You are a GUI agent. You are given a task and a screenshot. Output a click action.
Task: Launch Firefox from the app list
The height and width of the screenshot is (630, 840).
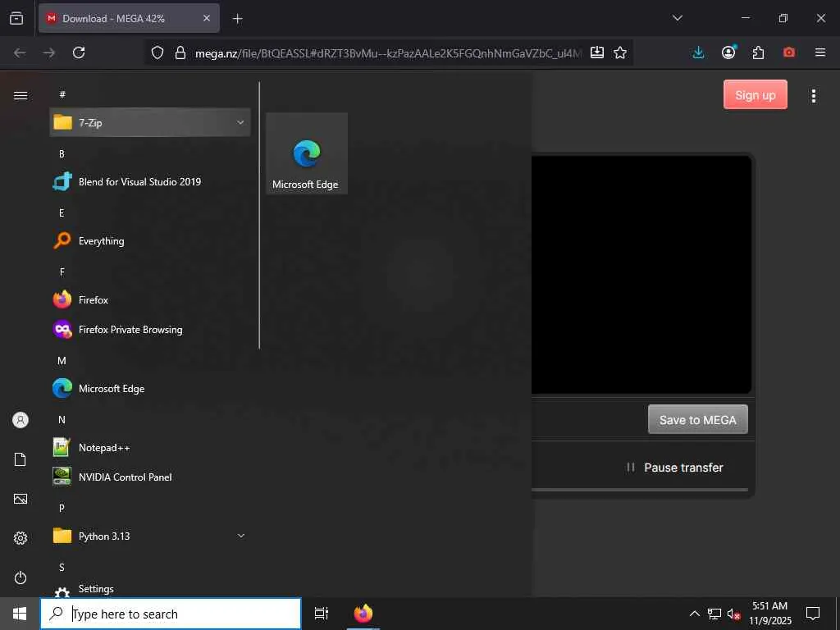tap(150, 300)
